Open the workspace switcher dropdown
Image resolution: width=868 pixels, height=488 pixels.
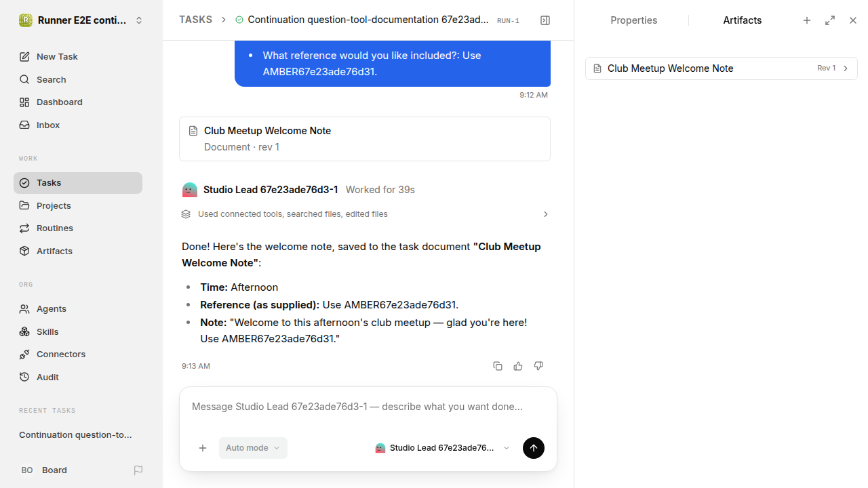[81, 20]
